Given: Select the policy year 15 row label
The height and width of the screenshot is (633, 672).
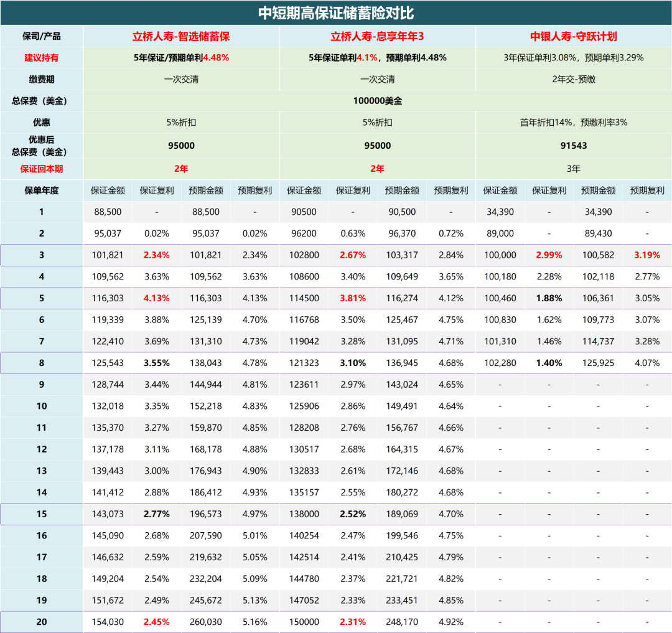Looking at the screenshot, I should coord(42,514).
